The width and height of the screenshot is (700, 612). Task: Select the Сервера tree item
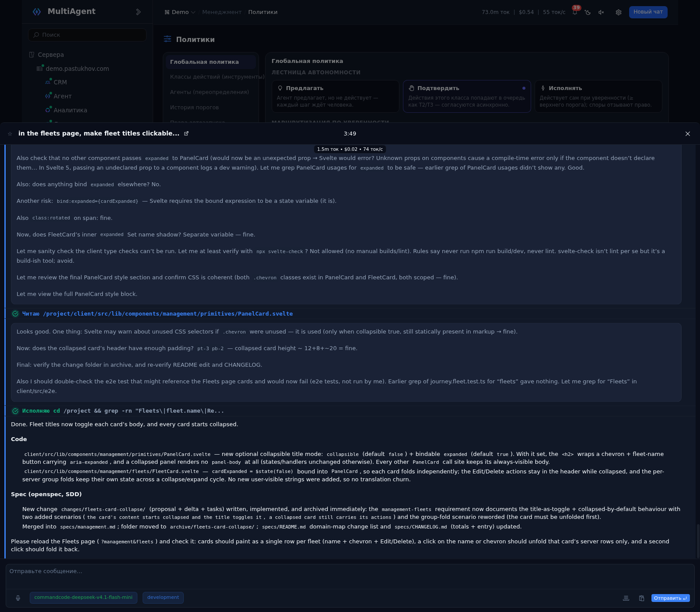coord(51,55)
